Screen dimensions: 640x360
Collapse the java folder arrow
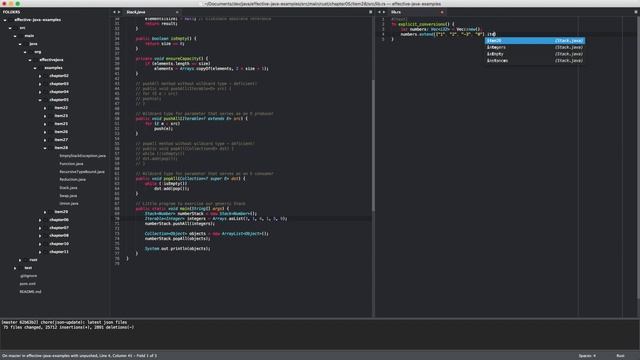[x=20, y=44]
